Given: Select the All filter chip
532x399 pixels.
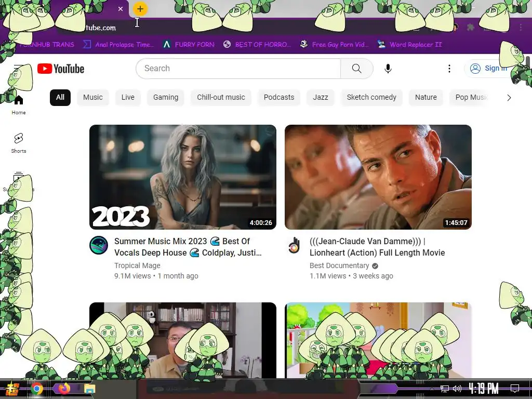Looking at the screenshot, I should [x=60, y=97].
